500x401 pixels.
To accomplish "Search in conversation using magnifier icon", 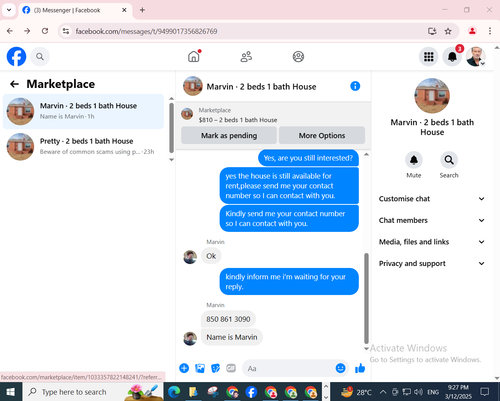I will pos(449,160).
